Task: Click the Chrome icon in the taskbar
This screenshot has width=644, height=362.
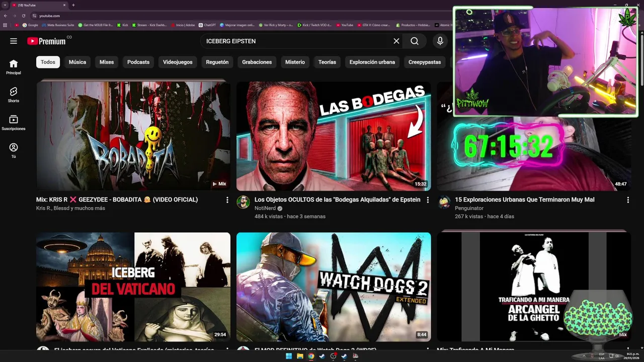Action: 311,356
